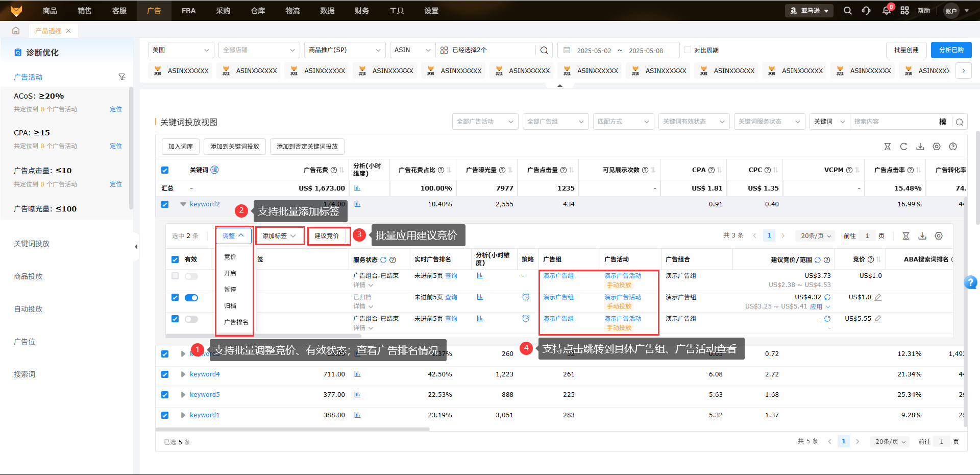
Task: Uncheck the keyword5 row checkbox
Action: [x=165, y=395]
